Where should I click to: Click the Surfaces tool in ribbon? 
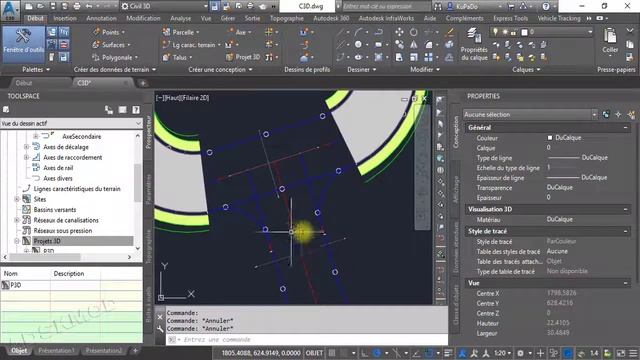tap(111, 44)
